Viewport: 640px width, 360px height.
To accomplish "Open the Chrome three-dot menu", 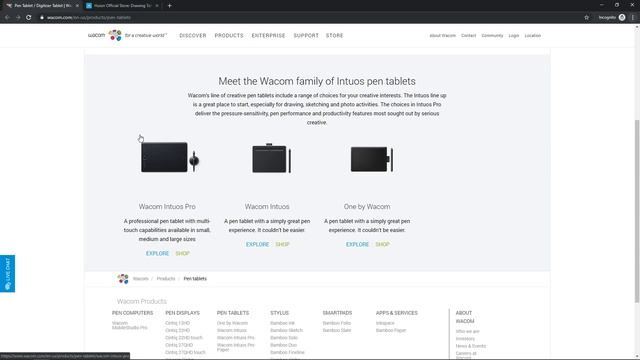I will pos(633,18).
